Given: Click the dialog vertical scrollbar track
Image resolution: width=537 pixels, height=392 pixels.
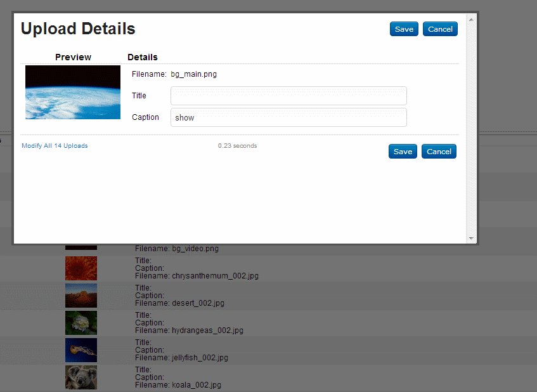Looking at the screenshot, I should [x=471, y=127].
